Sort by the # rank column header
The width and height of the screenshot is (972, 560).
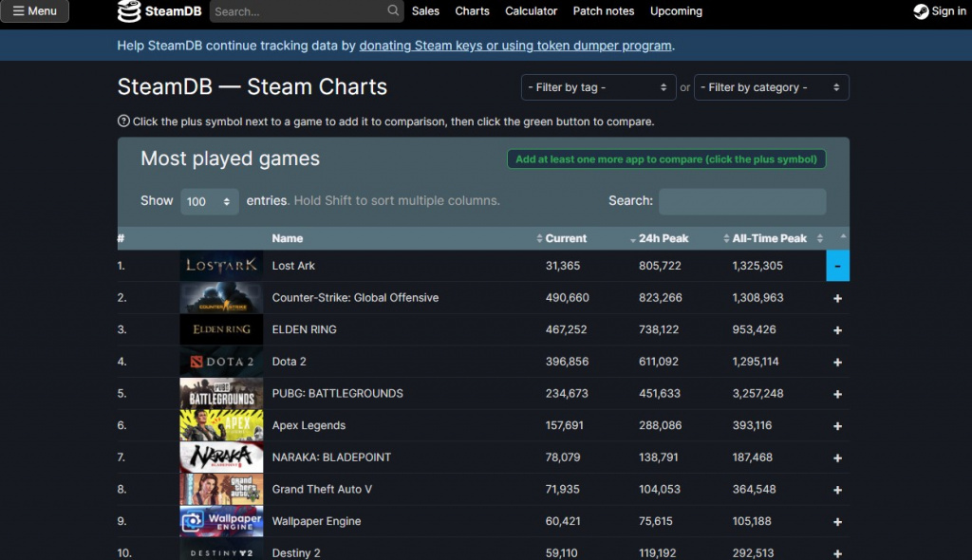121,238
